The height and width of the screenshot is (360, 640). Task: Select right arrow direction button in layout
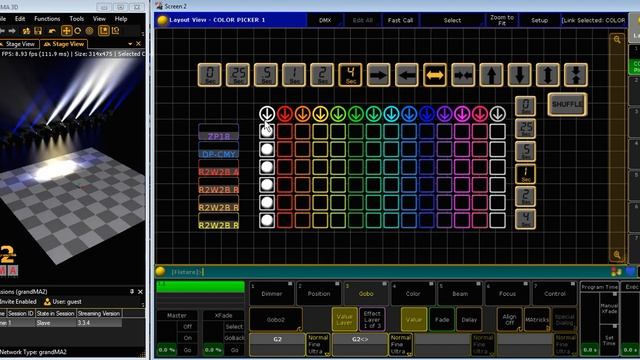click(x=378, y=75)
